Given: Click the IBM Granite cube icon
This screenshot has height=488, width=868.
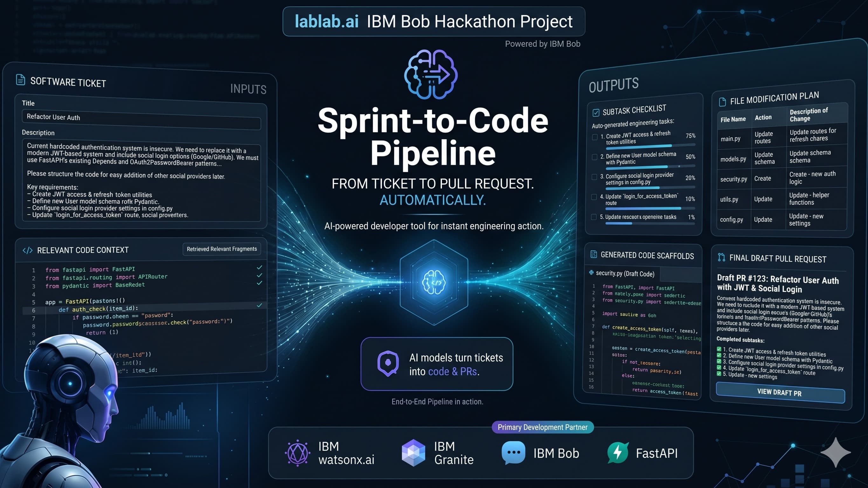Looking at the screenshot, I should [413, 453].
